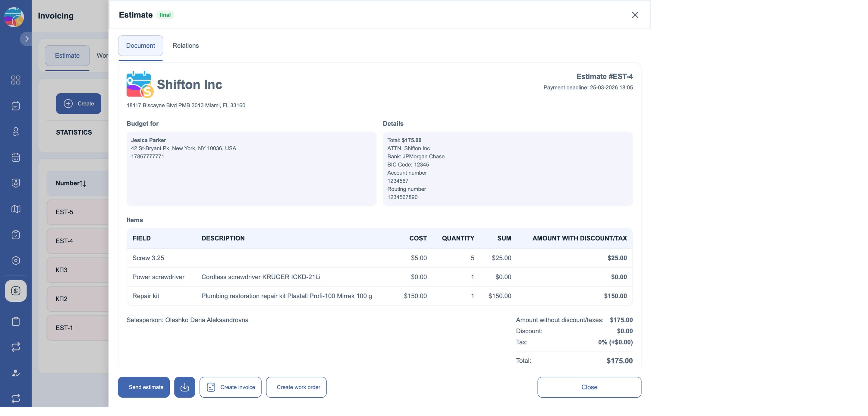The image size is (868, 416).
Task: Open the clipboard icon below Invoicing
Action: point(16,321)
